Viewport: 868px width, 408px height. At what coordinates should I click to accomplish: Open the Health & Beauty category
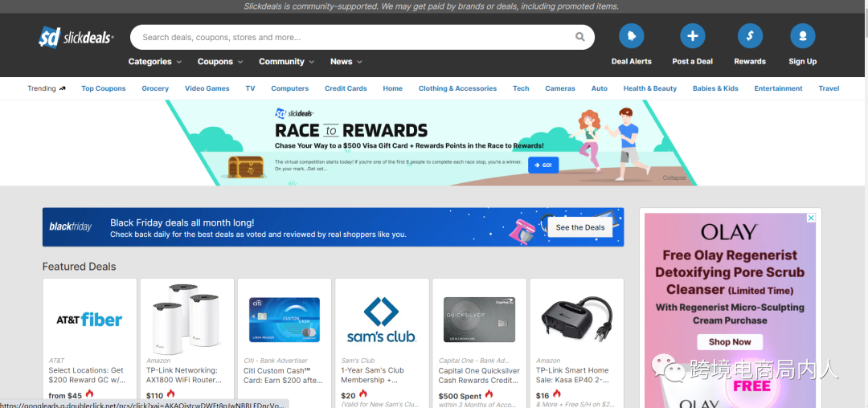click(650, 88)
